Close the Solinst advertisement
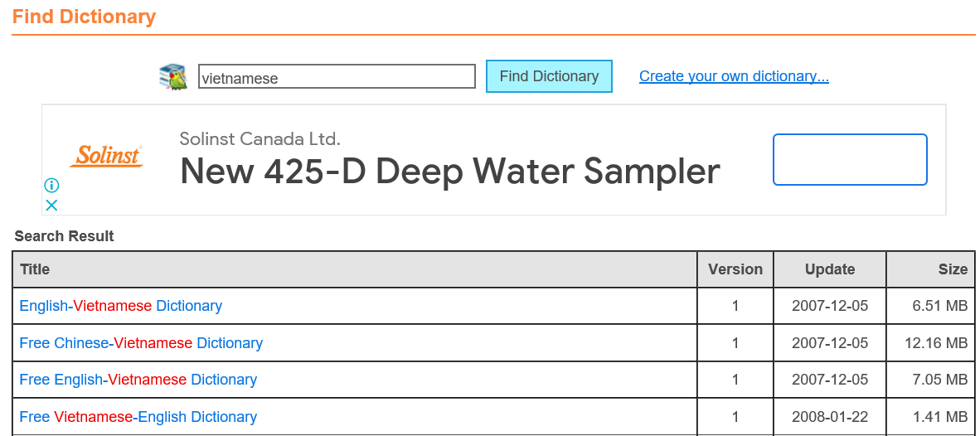Screen dimensions: 980x436 pos(52,205)
